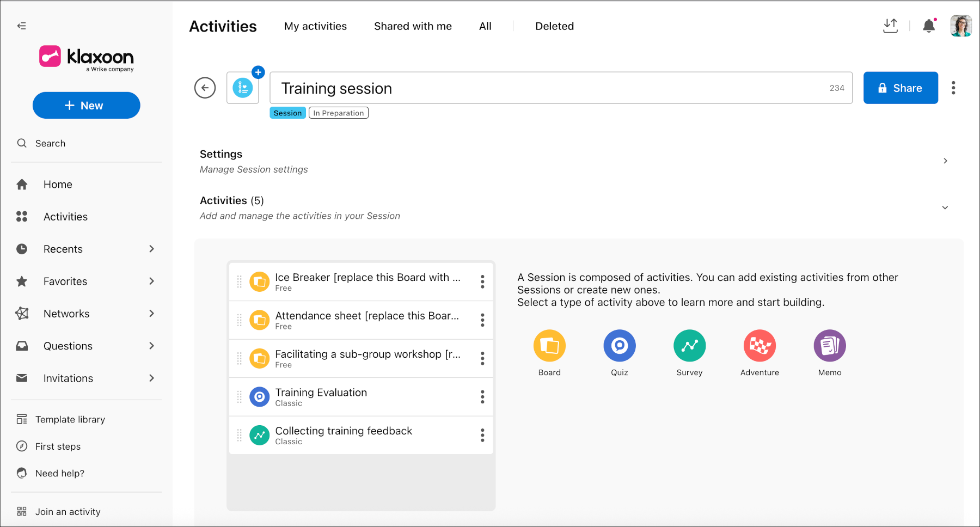The image size is (980, 527).
Task: Open the user profile avatar
Action: [961, 26]
